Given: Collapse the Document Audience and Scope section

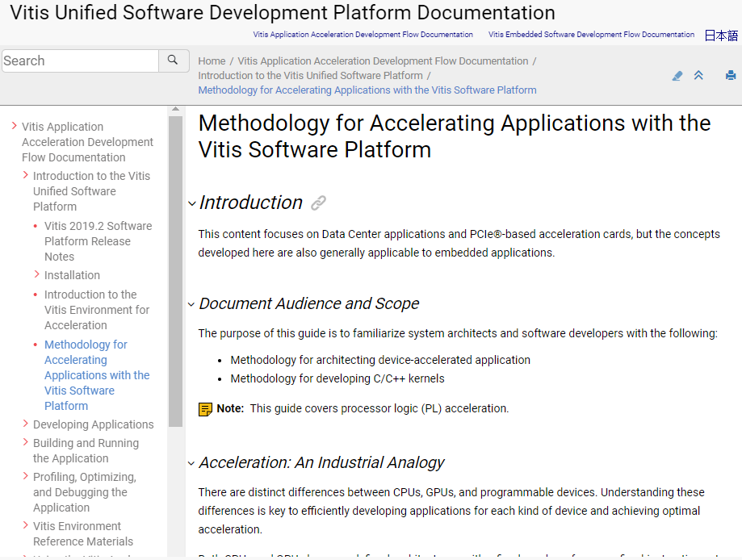Looking at the screenshot, I should tap(192, 305).
